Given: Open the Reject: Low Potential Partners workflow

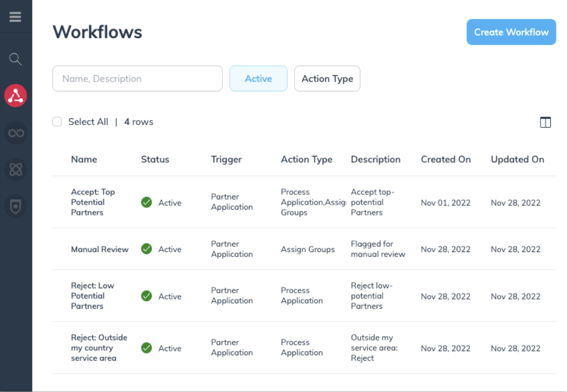Looking at the screenshot, I should (92, 295).
